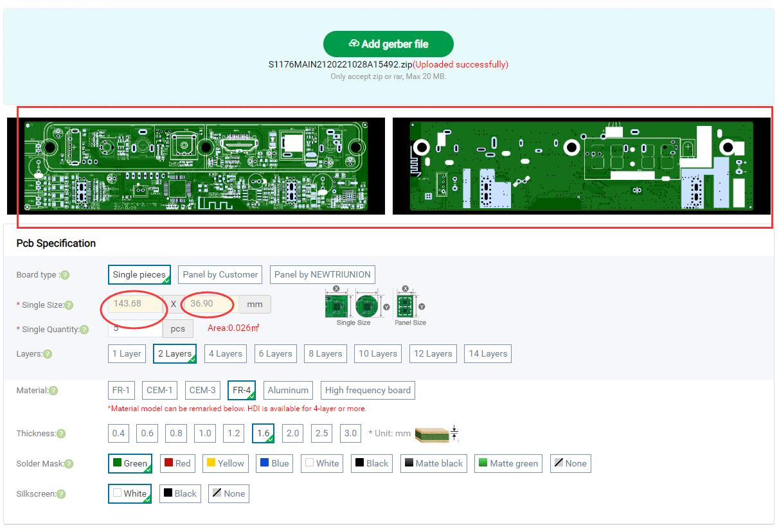This screenshot has height=532, width=779.
Task: Click the Add gerber file button
Action: 388,44
